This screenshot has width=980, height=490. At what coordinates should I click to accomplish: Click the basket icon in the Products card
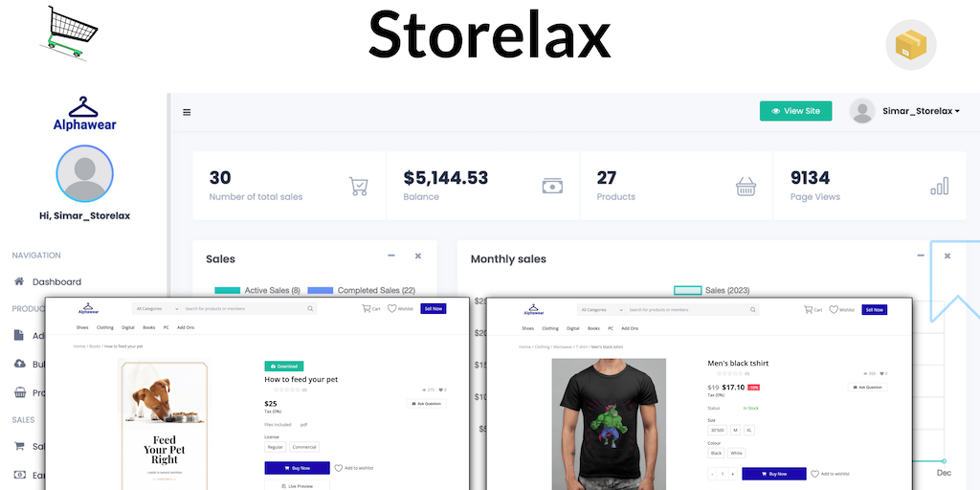pyautogui.click(x=746, y=187)
